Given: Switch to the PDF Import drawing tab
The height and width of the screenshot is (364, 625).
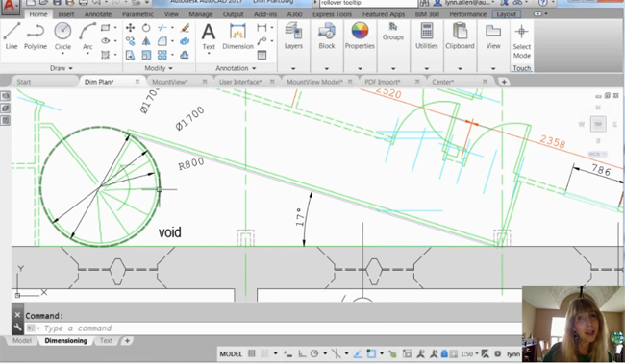Looking at the screenshot, I should 383,82.
